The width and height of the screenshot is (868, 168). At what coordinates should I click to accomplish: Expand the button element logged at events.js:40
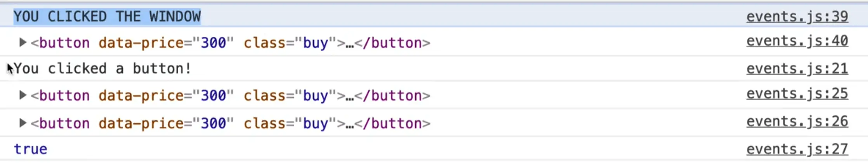click(x=23, y=42)
